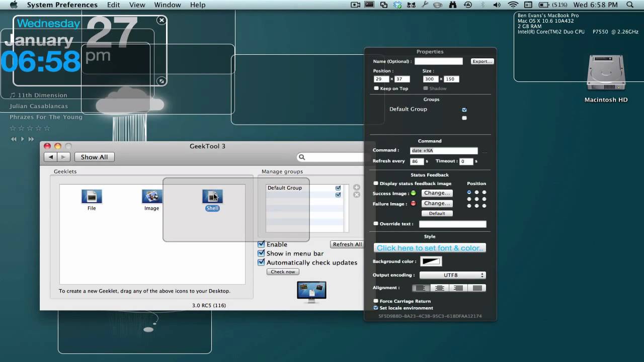Click the Check now button
Image resolution: width=644 pixels, height=362 pixels.
click(x=283, y=271)
